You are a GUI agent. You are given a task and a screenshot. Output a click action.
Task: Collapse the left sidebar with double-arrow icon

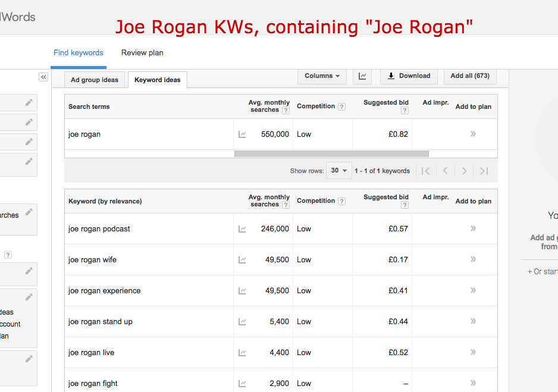(43, 77)
